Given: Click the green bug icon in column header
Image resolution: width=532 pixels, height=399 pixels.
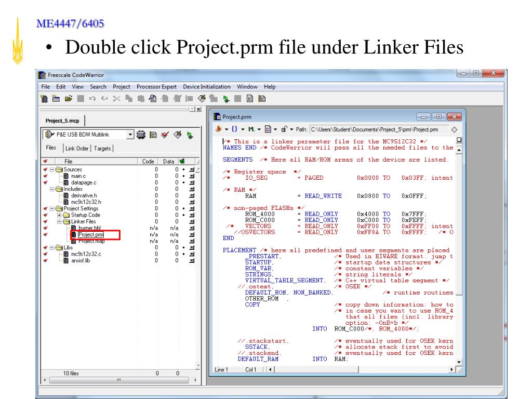Looking at the screenshot, I should pos(182,162).
